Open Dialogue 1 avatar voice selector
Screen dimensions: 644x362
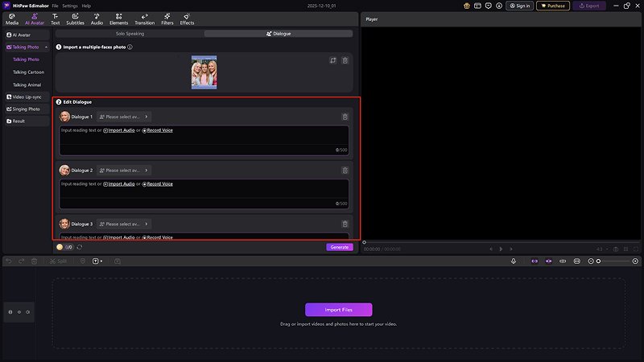coord(124,117)
